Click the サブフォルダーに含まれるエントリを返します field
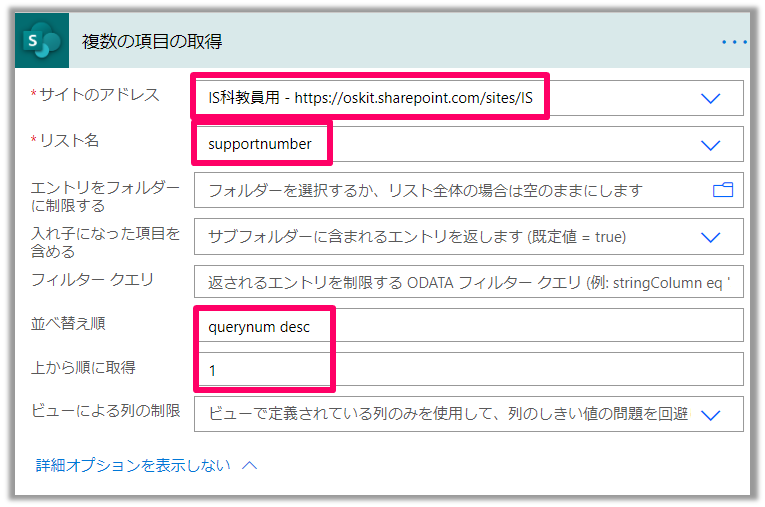 tap(468, 237)
